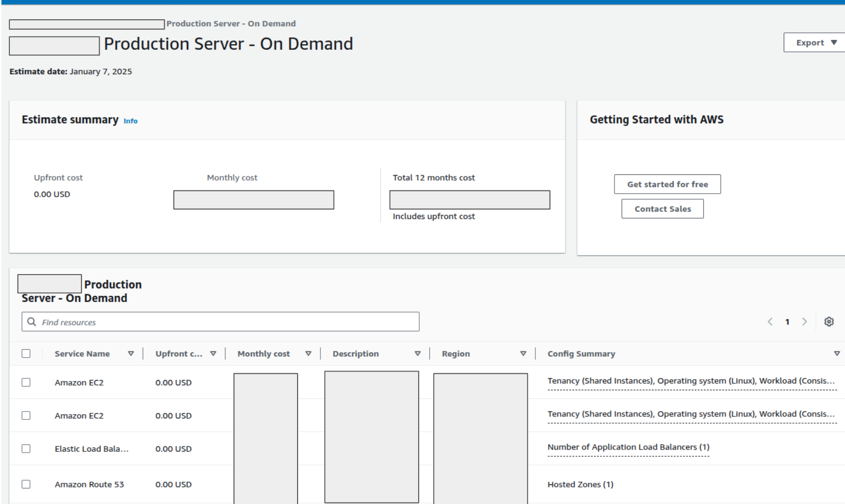Viewport: 845px width, 504px height.
Task: Sort by Region column arrow
Action: 523,353
